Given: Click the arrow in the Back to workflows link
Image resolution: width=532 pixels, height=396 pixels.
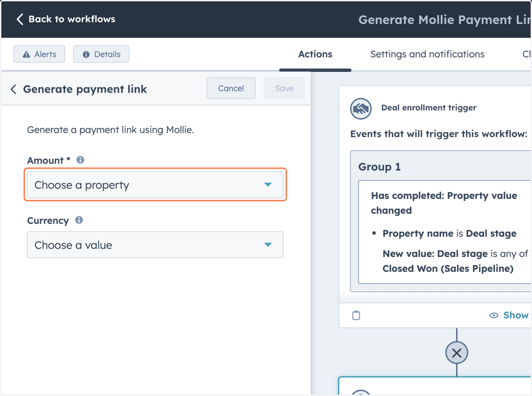Looking at the screenshot, I should 20,19.
